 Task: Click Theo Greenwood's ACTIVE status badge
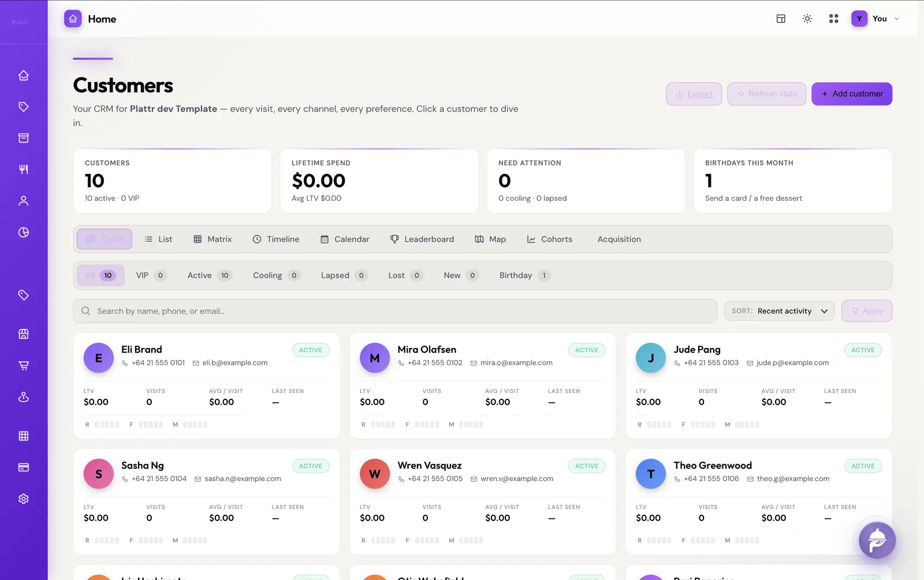(863, 466)
